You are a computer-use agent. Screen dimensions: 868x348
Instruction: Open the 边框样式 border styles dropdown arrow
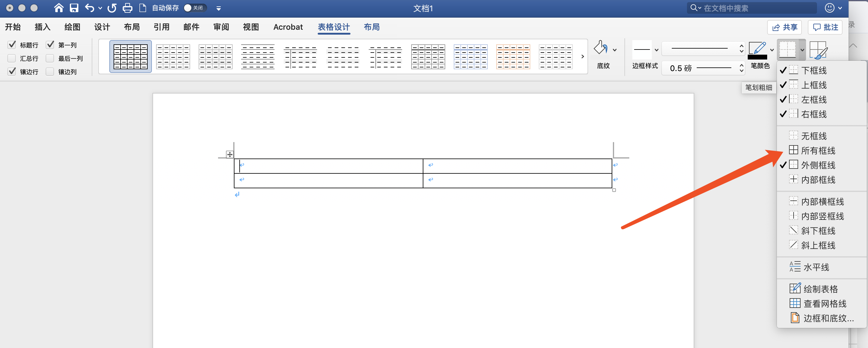click(656, 50)
